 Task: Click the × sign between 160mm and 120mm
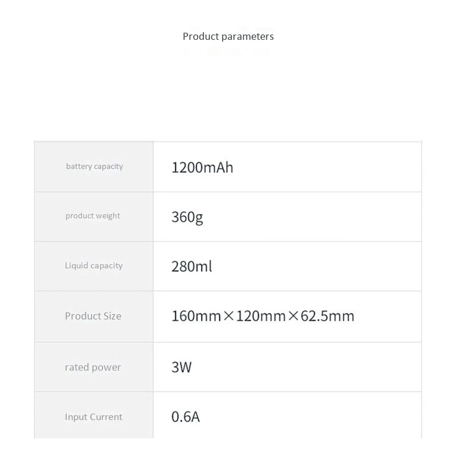pyautogui.click(x=229, y=316)
